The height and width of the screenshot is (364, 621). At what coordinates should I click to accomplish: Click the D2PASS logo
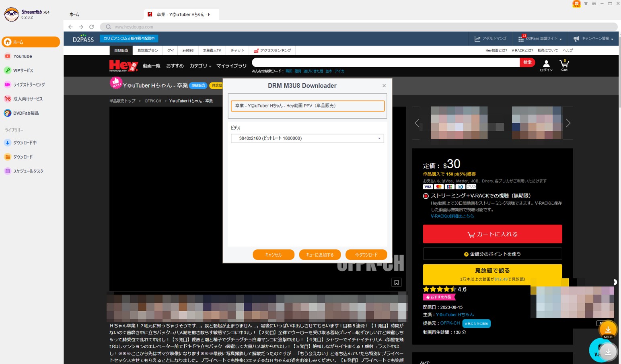pyautogui.click(x=83, y=39)
